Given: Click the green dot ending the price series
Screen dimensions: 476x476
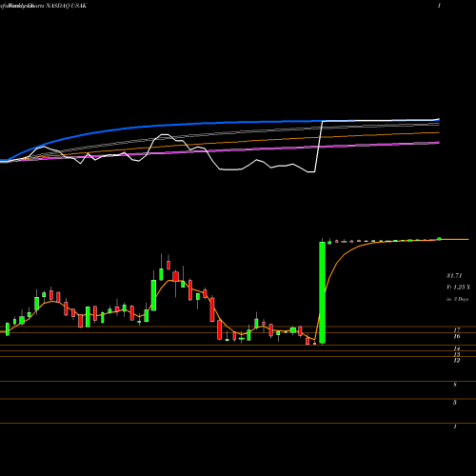Looking at the screenshot, I should (x=439, y=239).
